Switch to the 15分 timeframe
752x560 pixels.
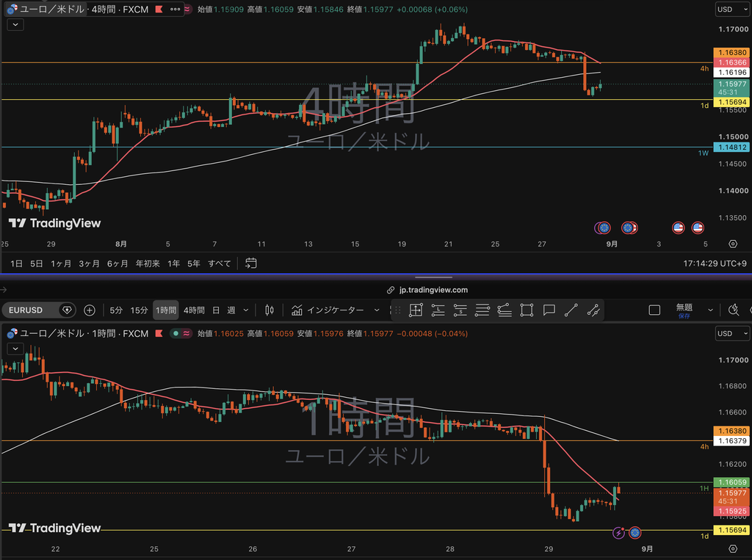click(x=139, y=310)
